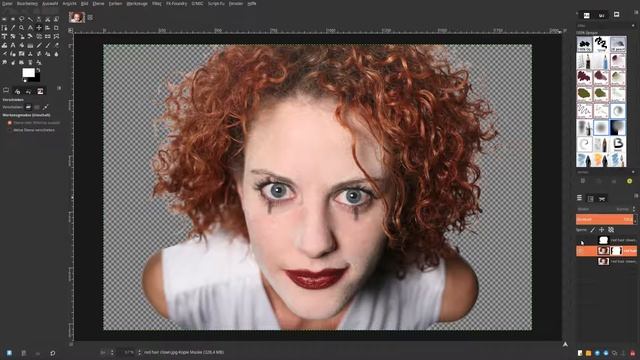Click the refresh brushes green button
The image size is (640, 360).
coord(629,181)
